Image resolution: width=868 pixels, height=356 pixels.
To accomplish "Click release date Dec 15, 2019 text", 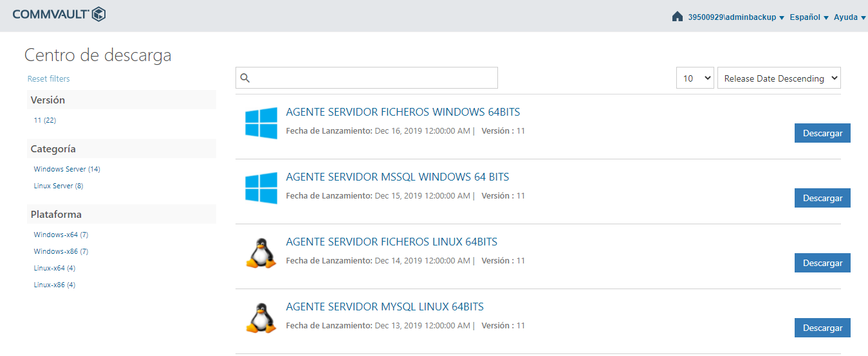I will pyautogui.click(x=422, y=196).
